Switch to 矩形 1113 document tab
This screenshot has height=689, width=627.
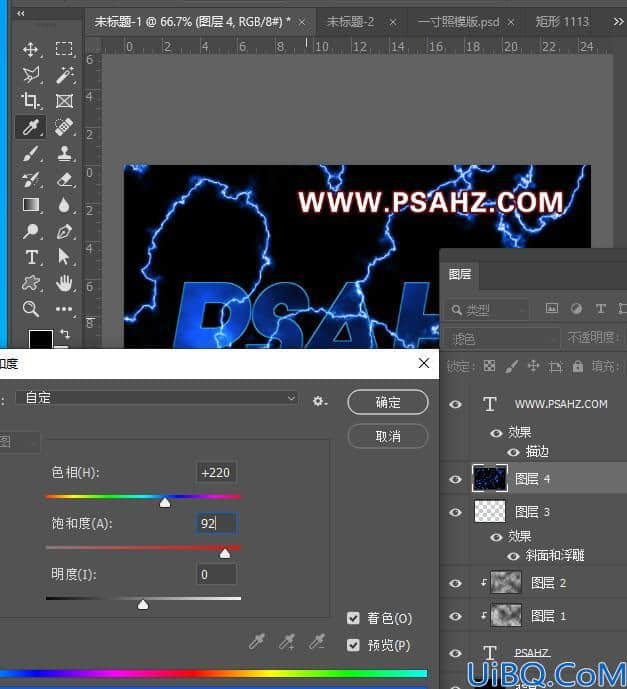[562, 22]
